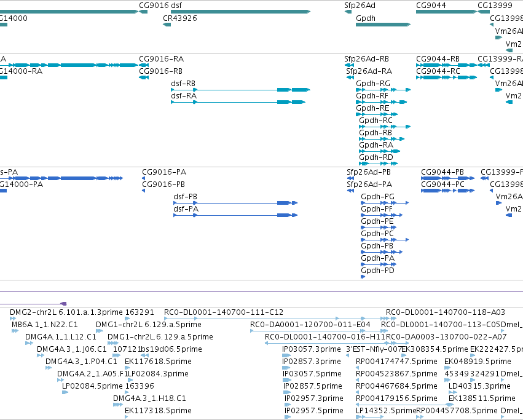
Task: Click the Gpdh-PB protein label
Action: [x=377, y=246]
